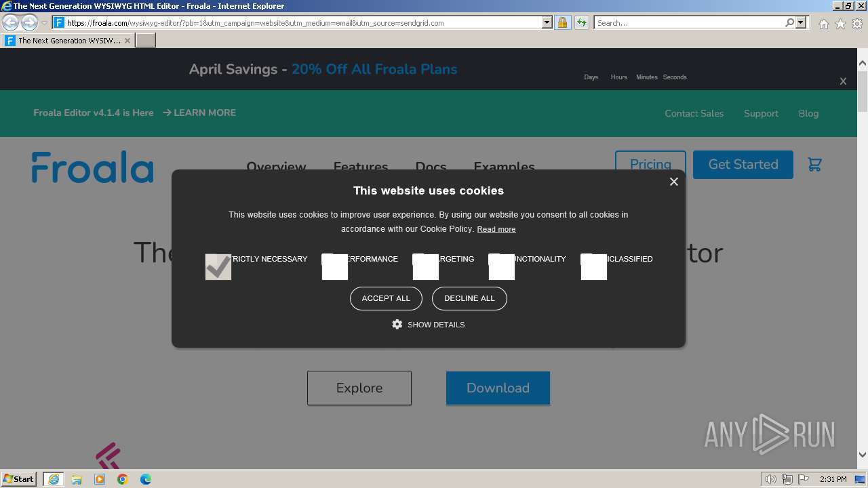Viewport: 868px width, 488px height.
Task: Click the Explore button
Action: click(x=359, y=388)
